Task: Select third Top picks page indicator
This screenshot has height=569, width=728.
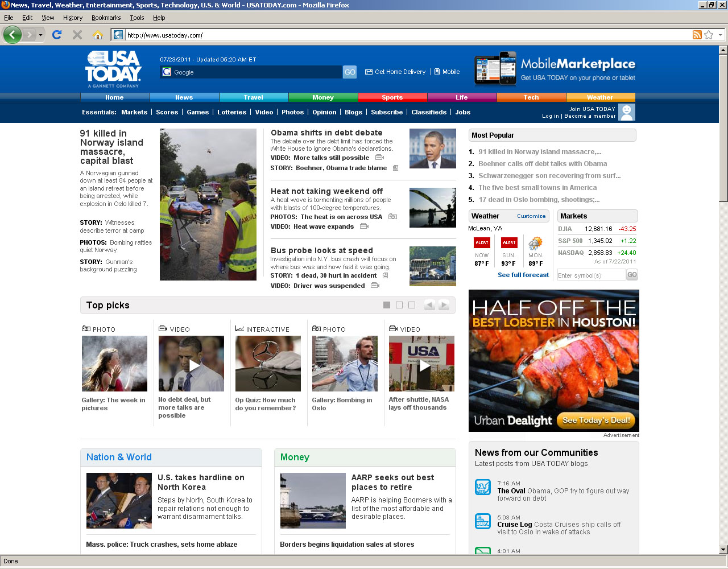Action: (412, 305)
